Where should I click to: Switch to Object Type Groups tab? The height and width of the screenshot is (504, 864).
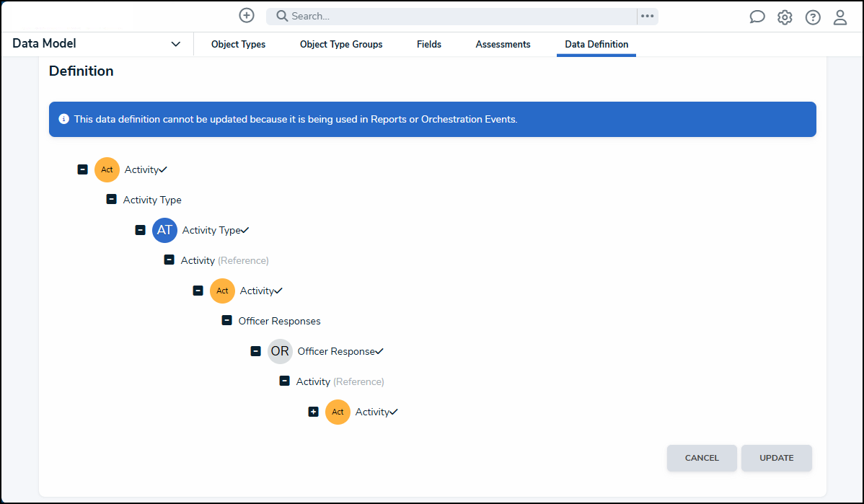coord(341,45)
